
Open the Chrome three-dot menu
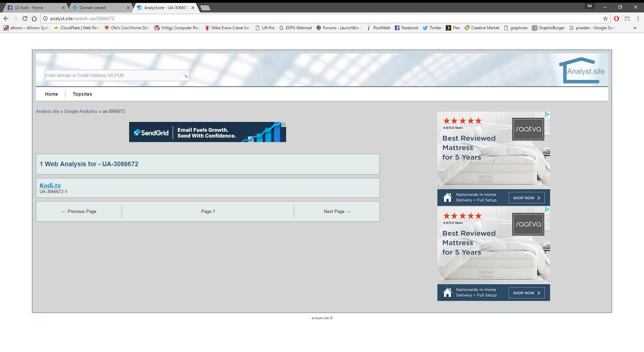click(638, 18)
